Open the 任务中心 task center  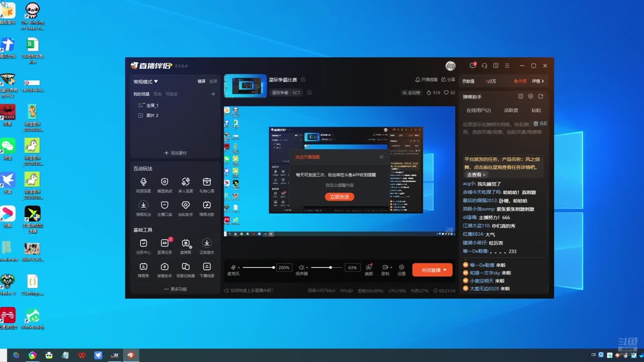tap(143, 245)
